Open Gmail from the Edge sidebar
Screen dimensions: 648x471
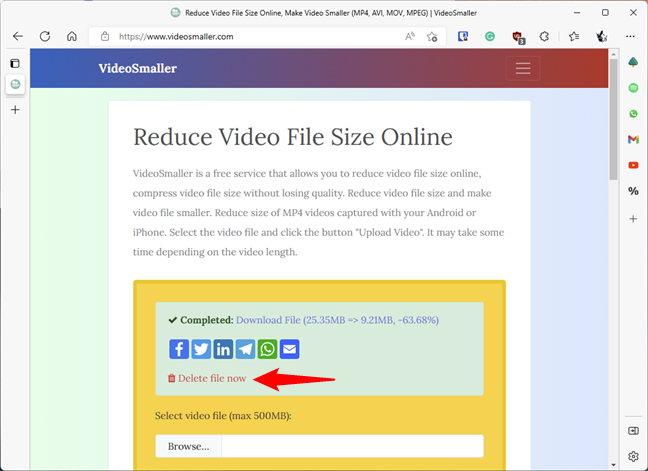pyautogui.click(x=633, y=139)
